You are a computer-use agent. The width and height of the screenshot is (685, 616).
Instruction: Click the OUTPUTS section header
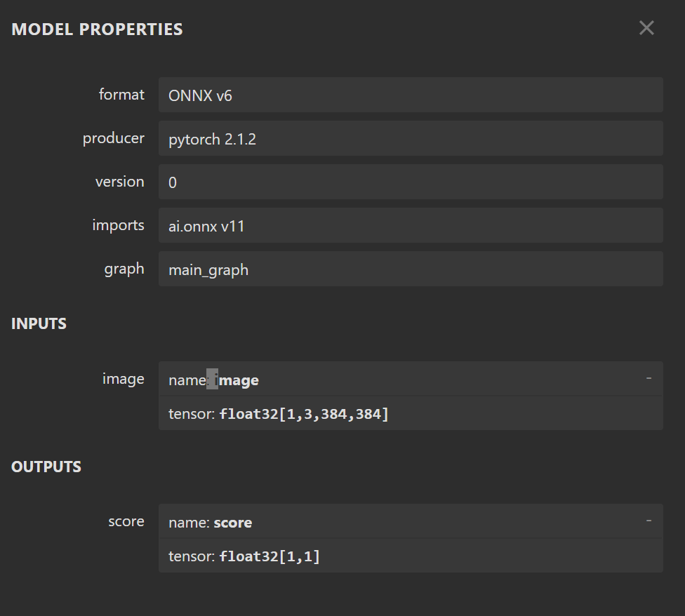pyautogui.click(x=46, y=467)
